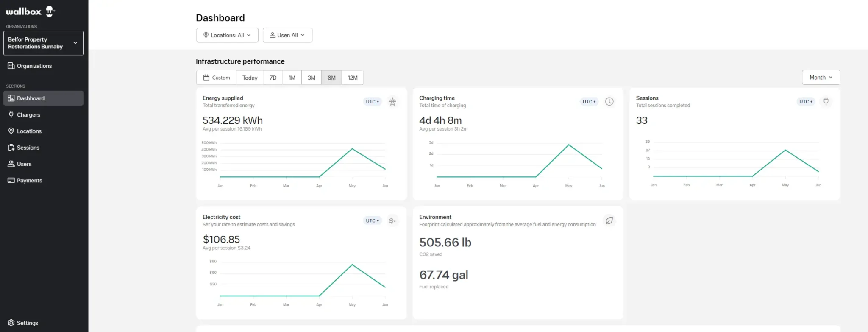Viewport: 868px width, 332px height.
Task: Select the Today time range
Action: (250, 78)
